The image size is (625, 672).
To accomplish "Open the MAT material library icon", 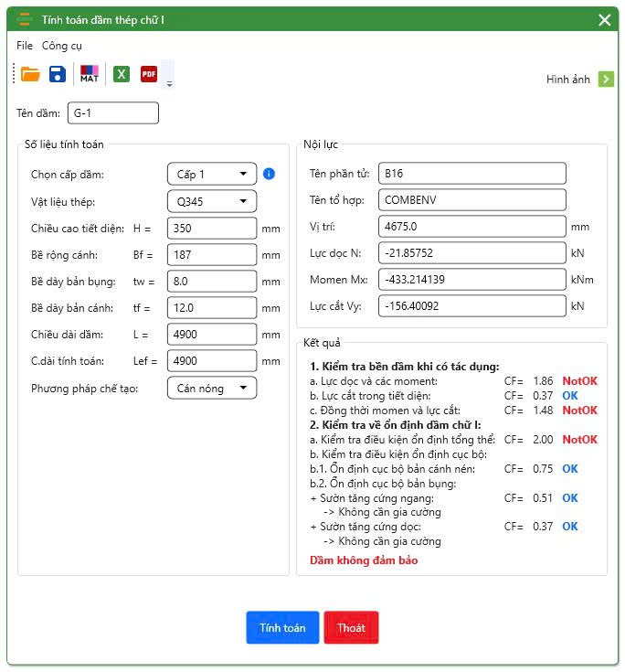I will (x=89, y=75).
